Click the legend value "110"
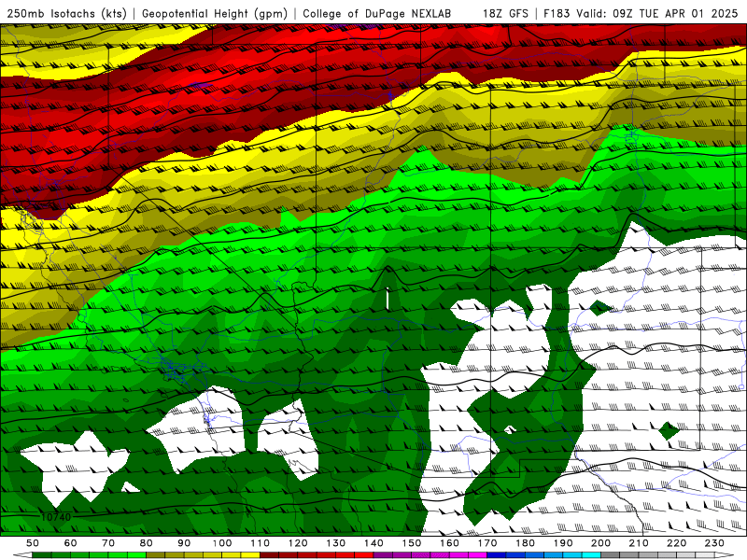The image size is (747, 560). 261,543
